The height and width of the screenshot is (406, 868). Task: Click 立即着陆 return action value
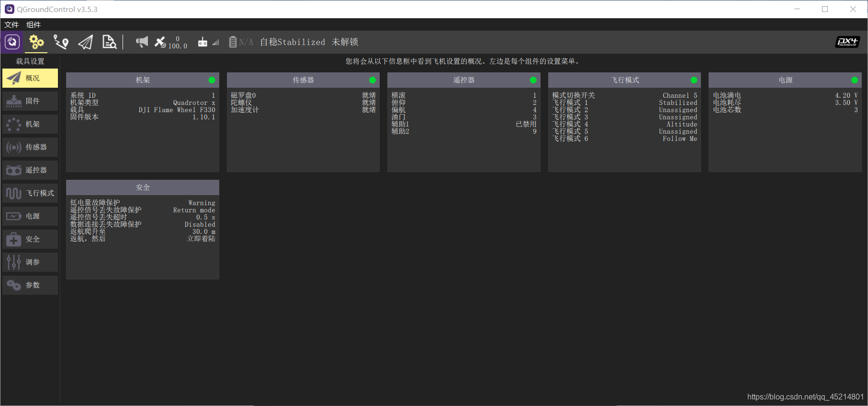point(201,239)
